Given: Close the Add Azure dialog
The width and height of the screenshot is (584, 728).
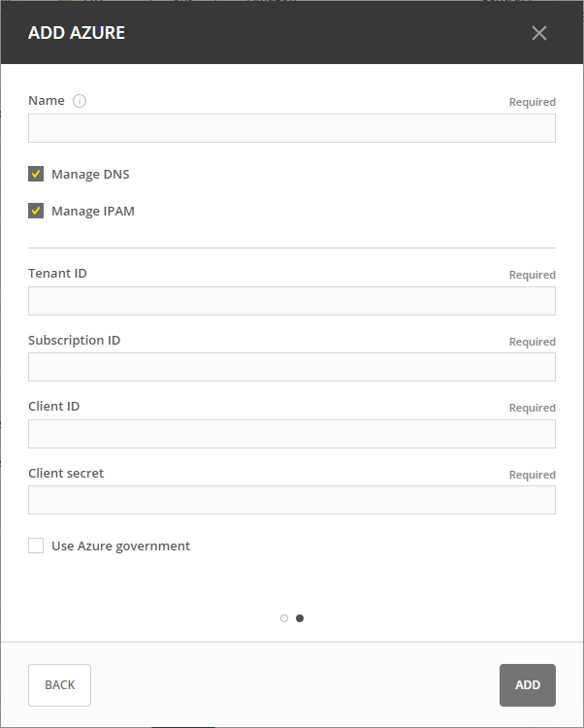Looking at the screenshot, I should (539, 33).
